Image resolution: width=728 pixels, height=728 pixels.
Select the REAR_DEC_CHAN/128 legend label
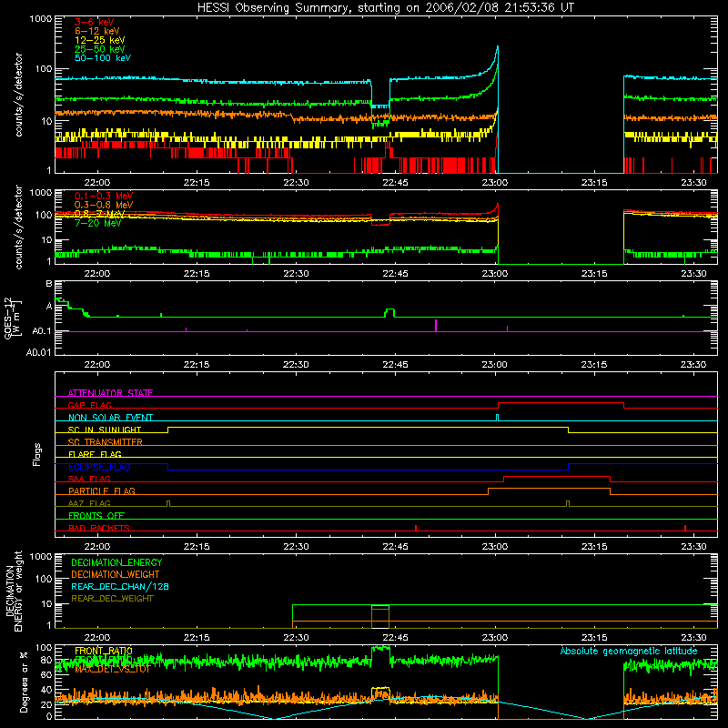click(120, 586)
